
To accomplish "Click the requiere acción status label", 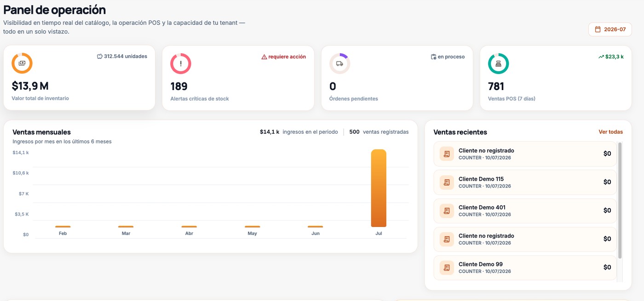I will tap(287, 57).
